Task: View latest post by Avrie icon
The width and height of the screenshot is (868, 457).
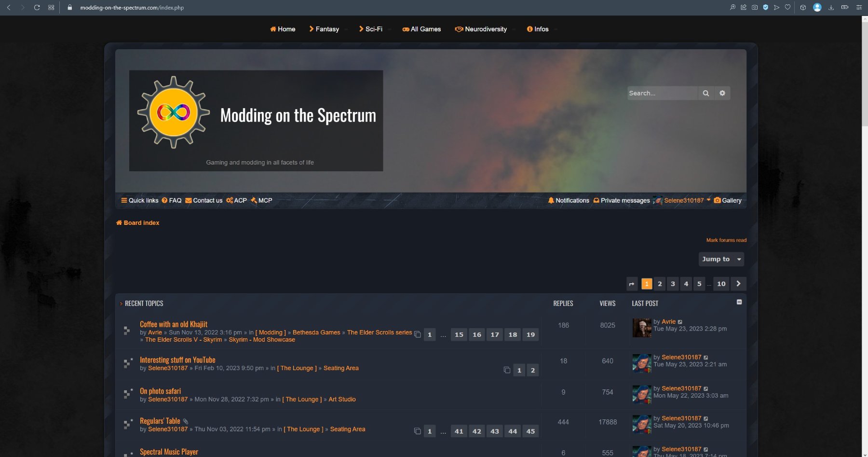Action: pyautogui.click(x=680, y=322)
